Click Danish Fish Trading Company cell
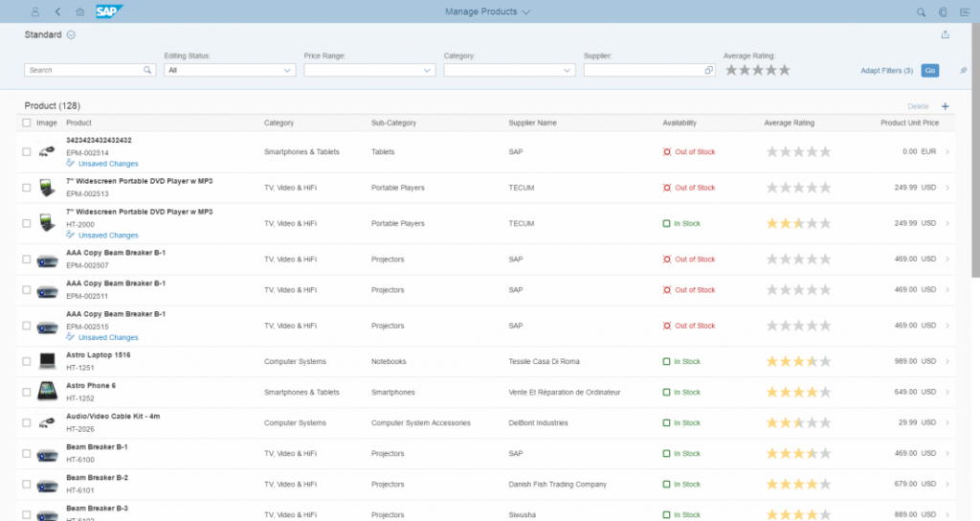Screen dimensions: 980x521 [x=558, y=484]
